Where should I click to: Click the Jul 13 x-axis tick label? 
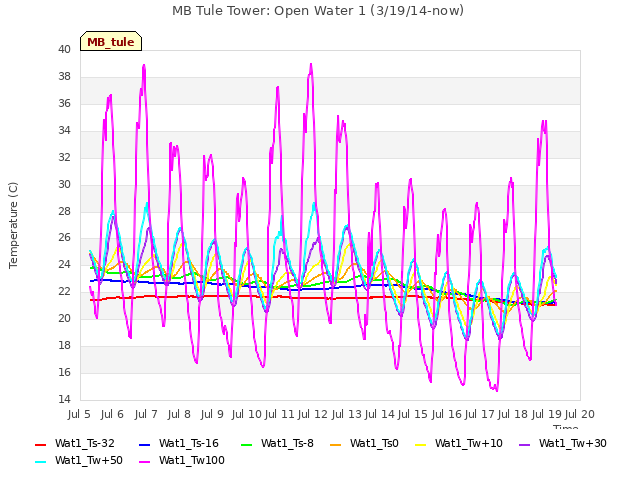point(346,415)
